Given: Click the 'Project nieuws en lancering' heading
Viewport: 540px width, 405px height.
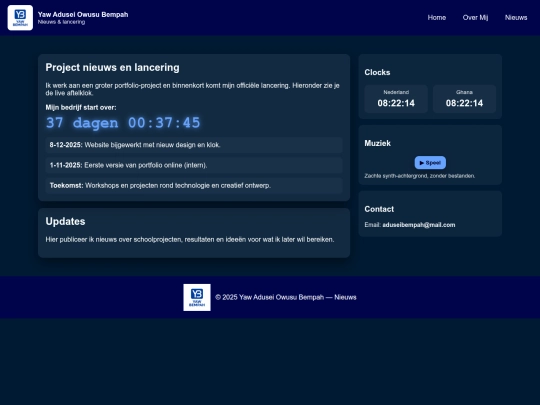Looking at the screenshot, I should pyautogui.click(x=112, y=68).
